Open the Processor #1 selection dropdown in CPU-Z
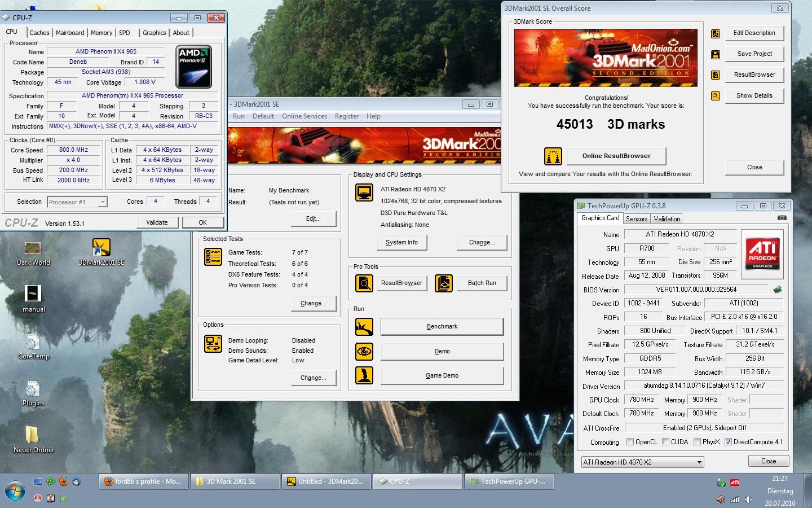812x508 pixels. pos(77,202)
